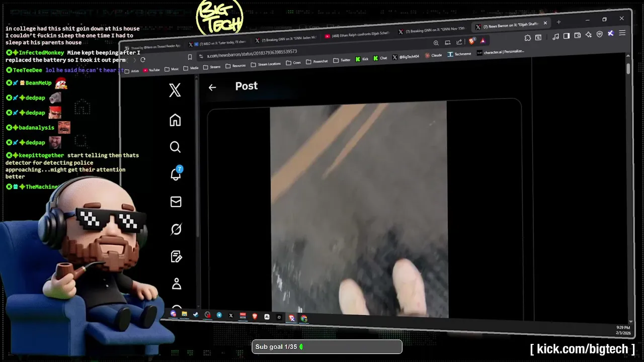Open Brave Rewards triangle icon

point(483,41)
